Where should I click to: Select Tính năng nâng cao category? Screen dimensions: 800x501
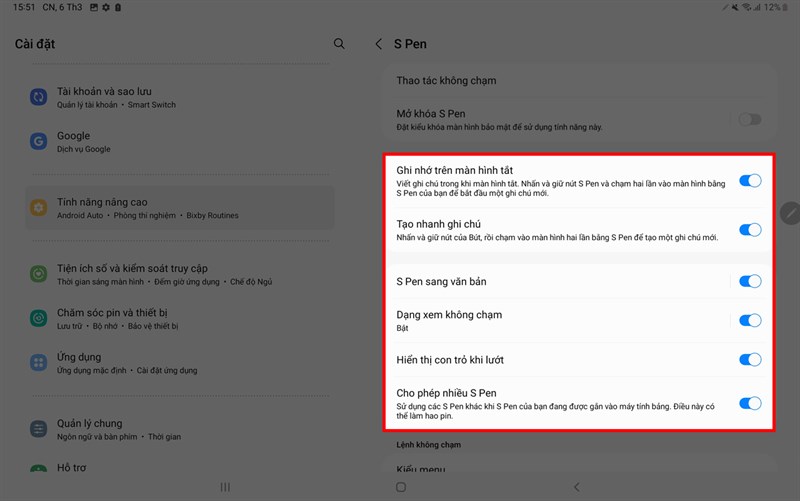coord(180,208)
